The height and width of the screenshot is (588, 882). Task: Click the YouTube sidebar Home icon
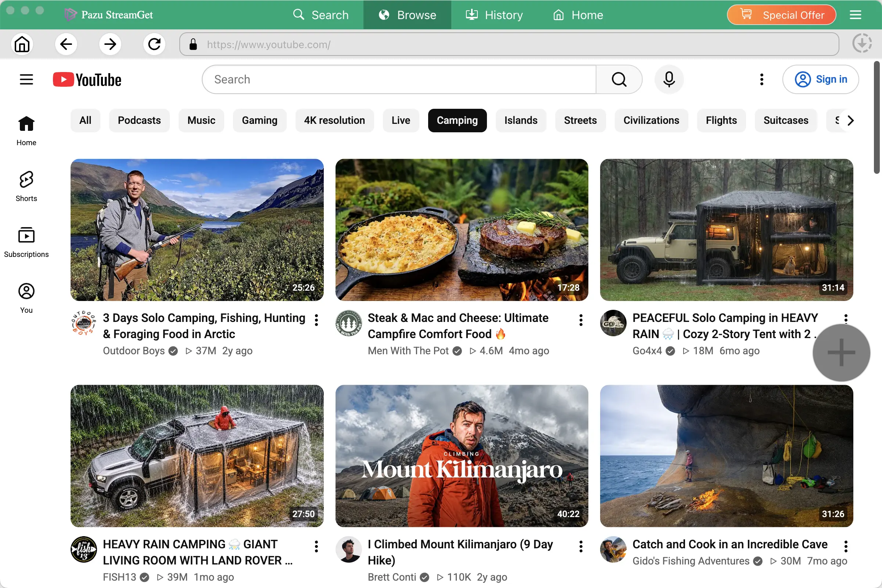(x=26, y=124)
